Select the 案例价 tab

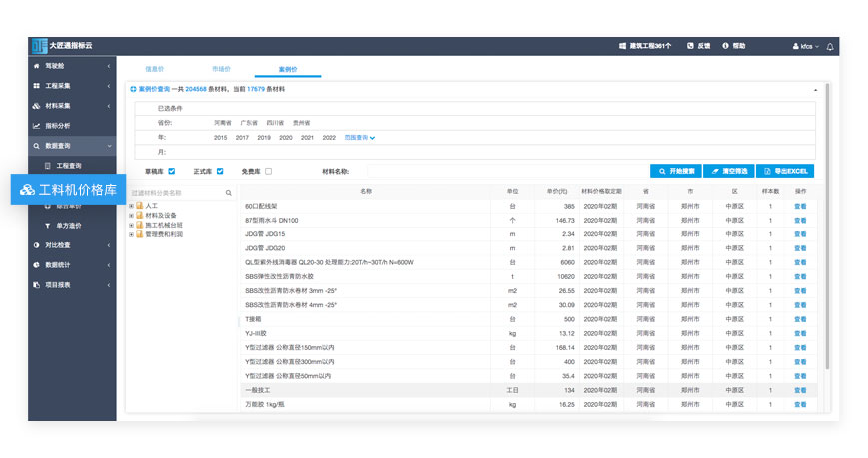click(x=288, y=69)
